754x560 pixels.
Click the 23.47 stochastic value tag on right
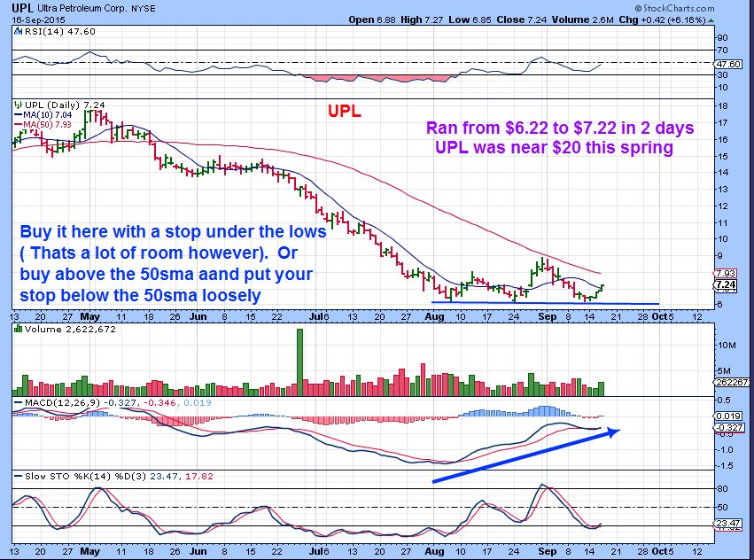(728, 523)
